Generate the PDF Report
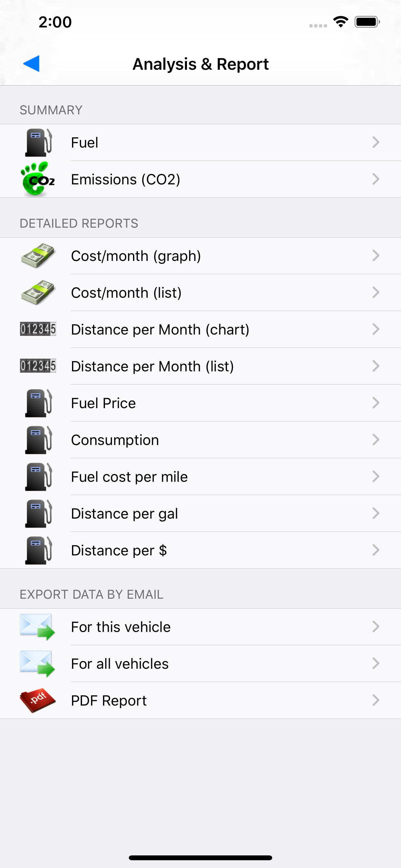The height and width of the screenshot is (868, 401). point(200,700)
